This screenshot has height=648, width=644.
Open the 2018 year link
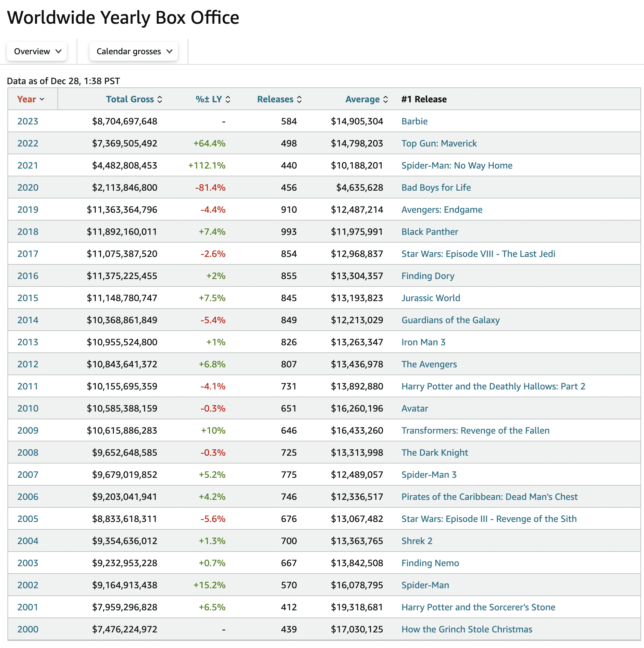(x=28, y=232)
